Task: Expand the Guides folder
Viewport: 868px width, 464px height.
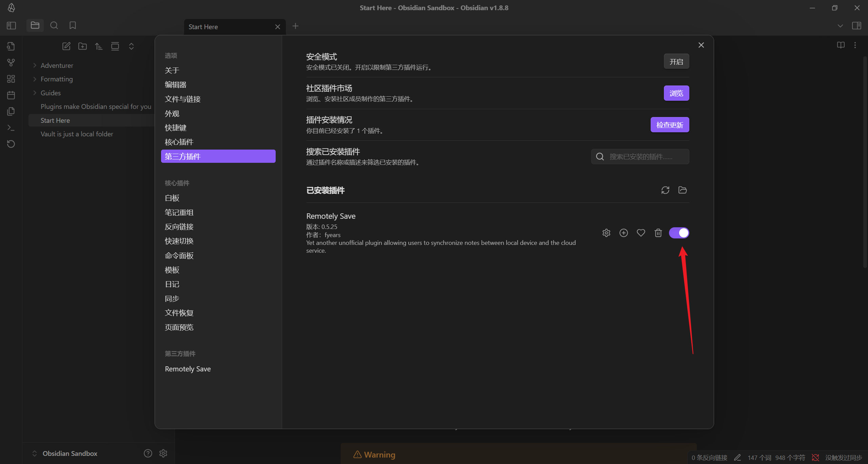Action: (x=35, y=93)
